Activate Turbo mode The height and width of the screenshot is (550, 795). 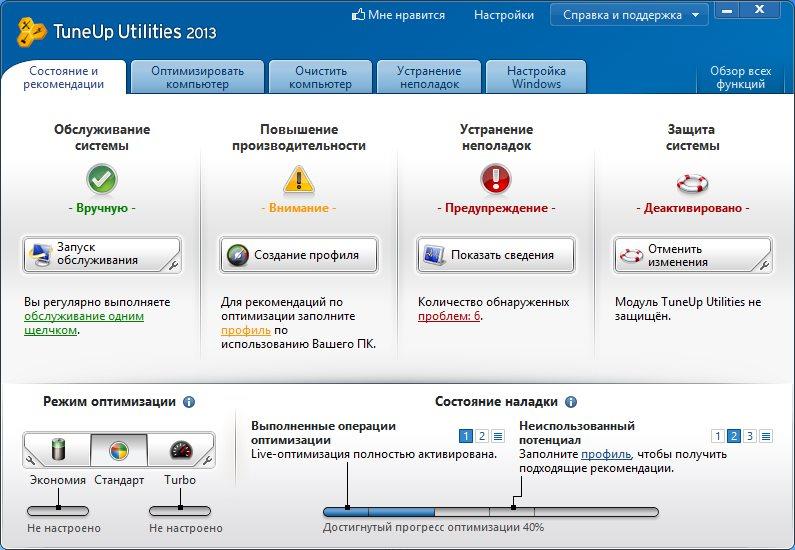(181, 450)
